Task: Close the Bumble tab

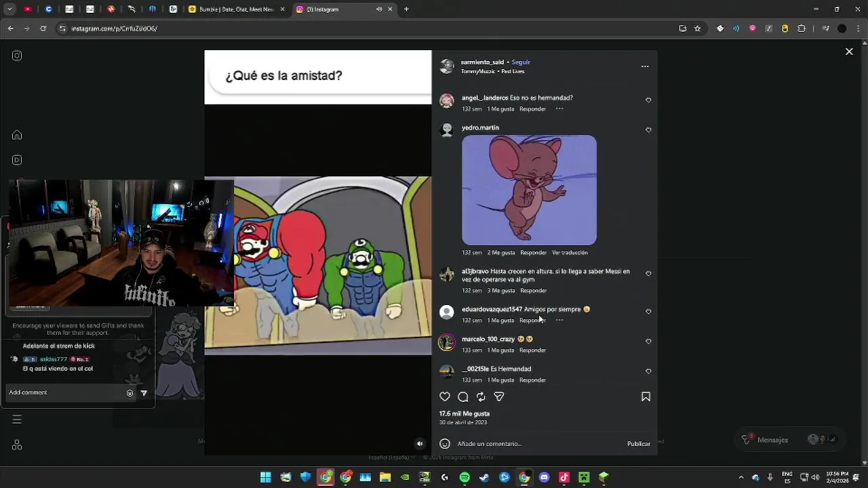Action: point(283,9)
